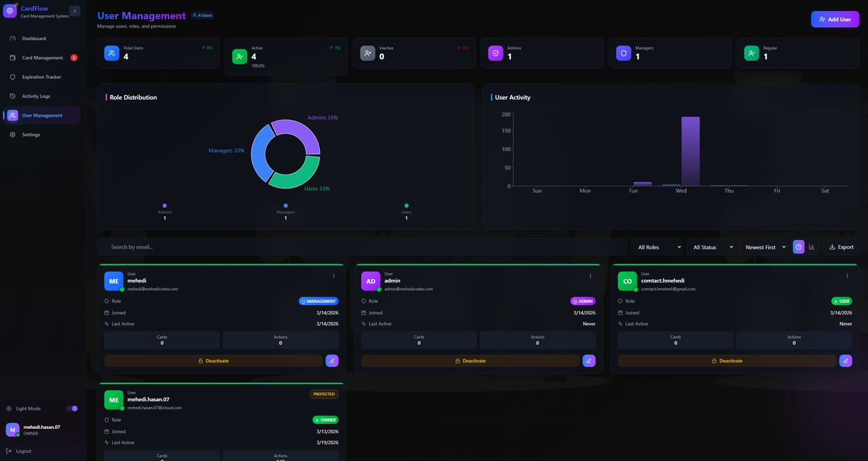Image resolution: width=868 pixels, height=461 pixels.
Task: Click the USER role badge
Action: click(842, 301)
